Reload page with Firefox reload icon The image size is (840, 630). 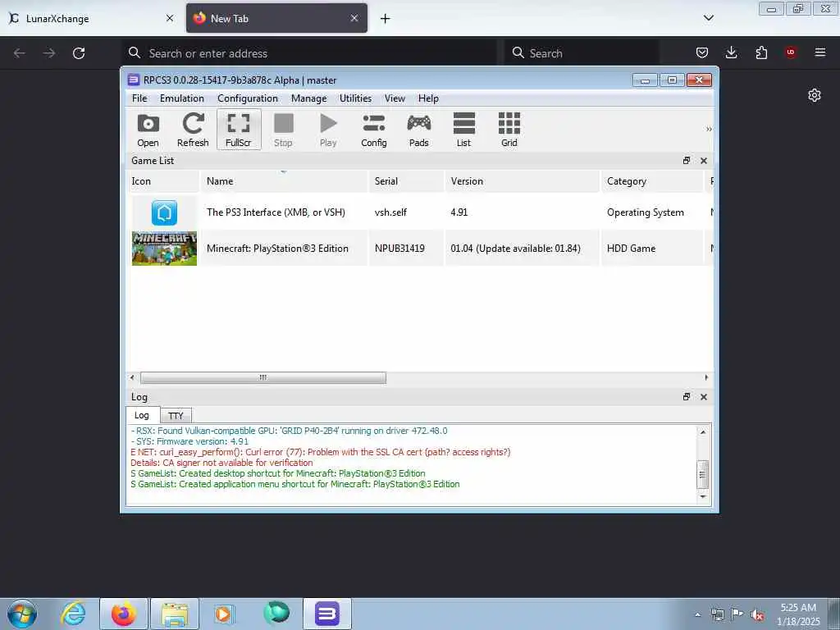pyautogui.click(x=79, y=53)
